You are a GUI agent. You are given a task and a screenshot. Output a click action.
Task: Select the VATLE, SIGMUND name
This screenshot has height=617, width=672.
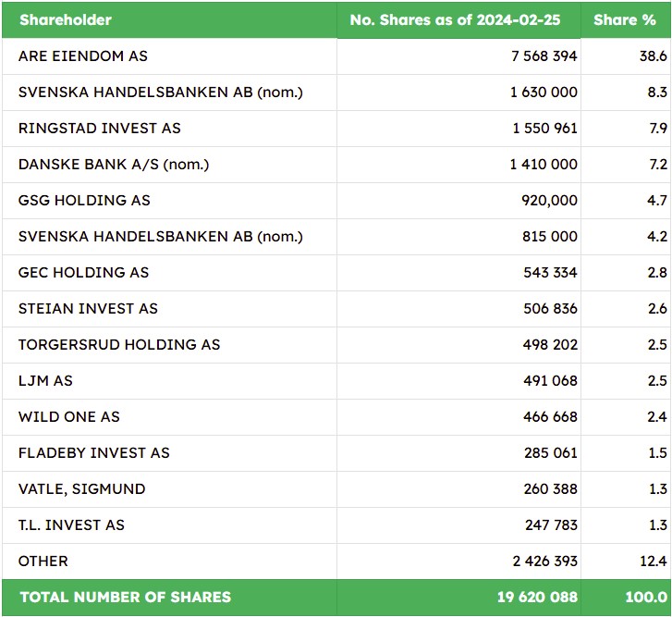tap(82, 488)
